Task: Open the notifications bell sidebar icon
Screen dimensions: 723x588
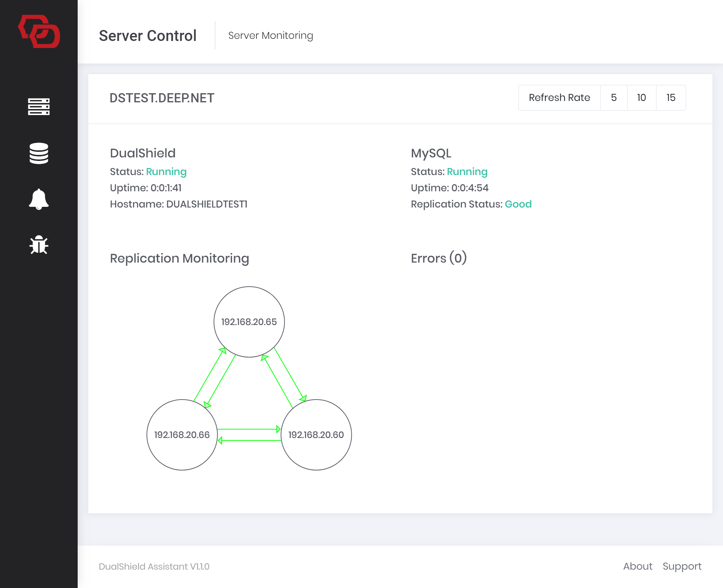Action: pos(39,199)
